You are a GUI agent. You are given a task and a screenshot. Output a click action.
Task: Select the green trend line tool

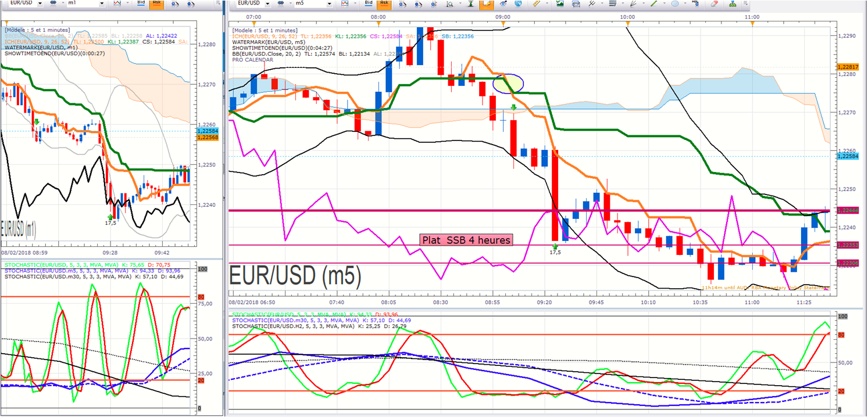653,3
